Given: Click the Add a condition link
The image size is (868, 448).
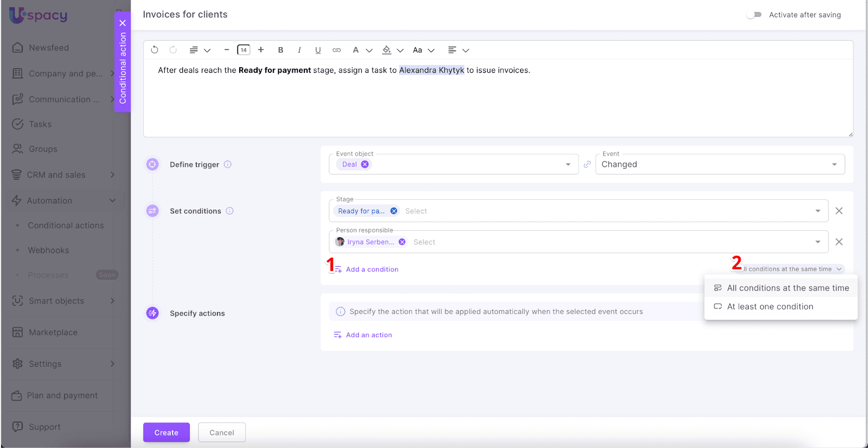Looking at the screenshot, I should [x=372, y=269].
